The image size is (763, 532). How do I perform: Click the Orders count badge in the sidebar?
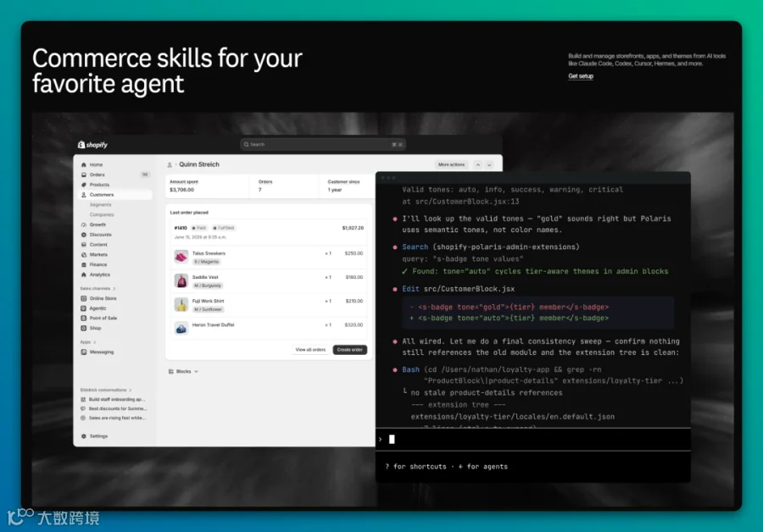pyautogui.click(x=145, y=175)
